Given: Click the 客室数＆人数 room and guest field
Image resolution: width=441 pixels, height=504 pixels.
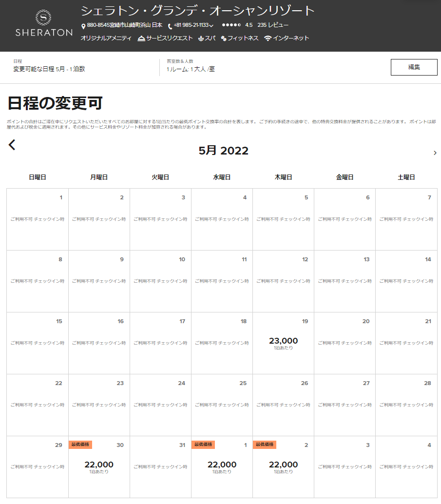Looking at the screenshot, I should 191,66.
